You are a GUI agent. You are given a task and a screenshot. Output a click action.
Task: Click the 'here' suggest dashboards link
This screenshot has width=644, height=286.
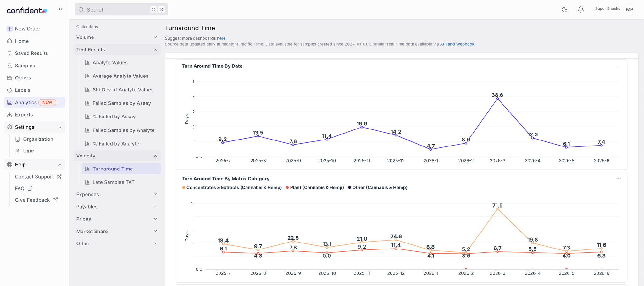[221, 38]
